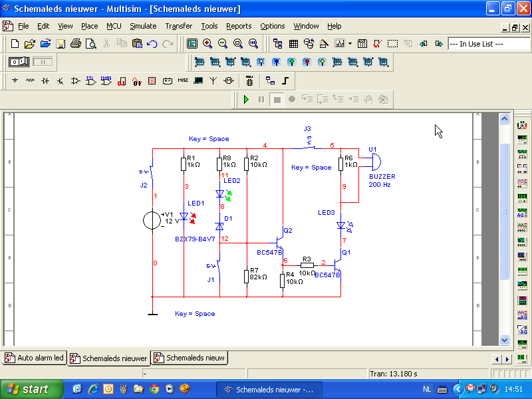Image resolution: width=532 pixels, height=399 pixels.
Task: Toggle the Design Toolbox panel icon
Action: click(278, 44)
